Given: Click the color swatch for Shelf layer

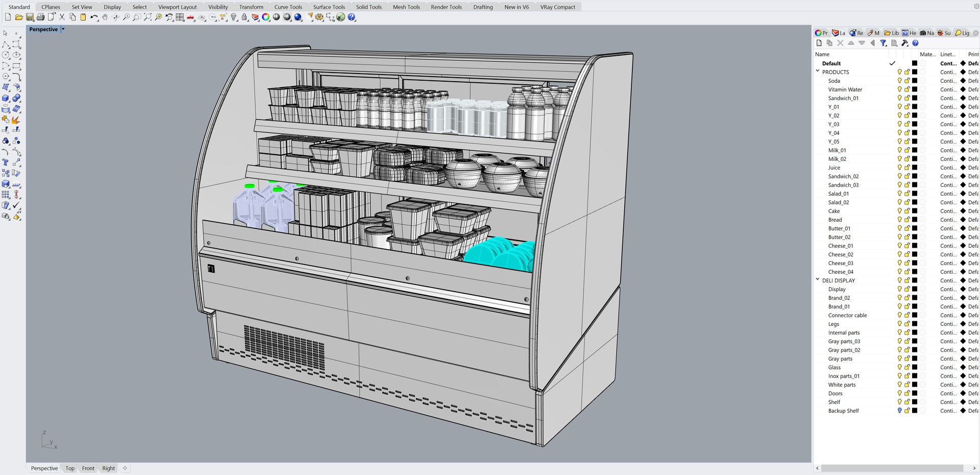Looking at the screenshot, I should 915,402.
